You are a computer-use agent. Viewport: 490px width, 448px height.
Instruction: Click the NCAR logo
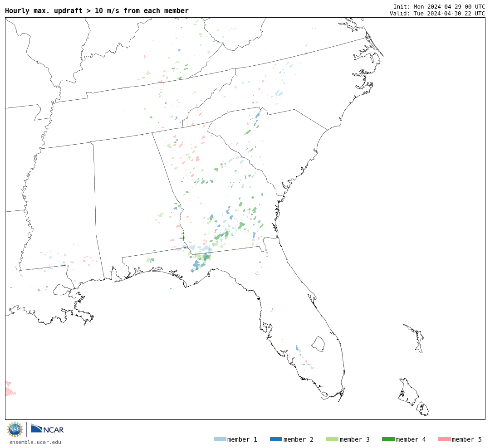tap(47, 429)
